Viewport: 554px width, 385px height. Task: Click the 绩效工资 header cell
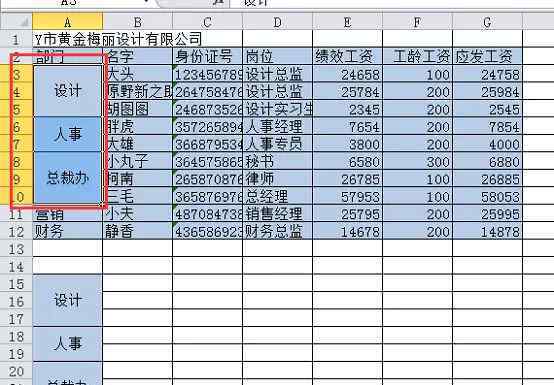347,57
